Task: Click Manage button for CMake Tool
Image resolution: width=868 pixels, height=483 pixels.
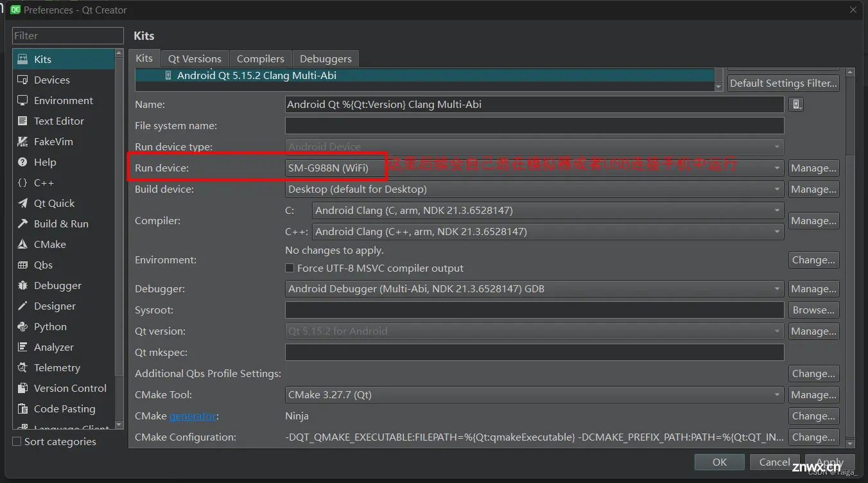Action: 813,395
